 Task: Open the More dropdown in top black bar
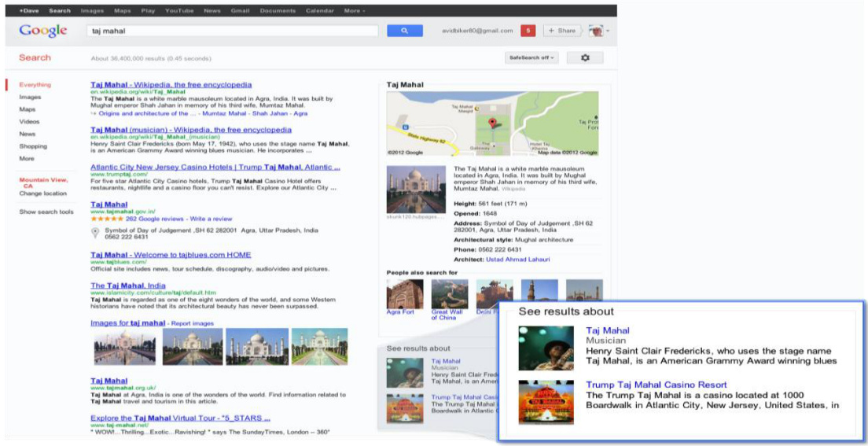[x=354, y=11]
